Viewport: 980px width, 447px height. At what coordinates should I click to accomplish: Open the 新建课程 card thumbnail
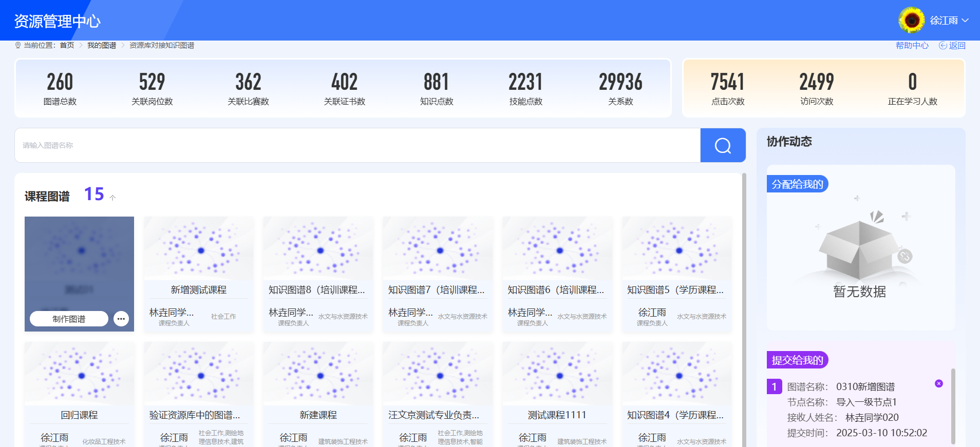(318, 374)
